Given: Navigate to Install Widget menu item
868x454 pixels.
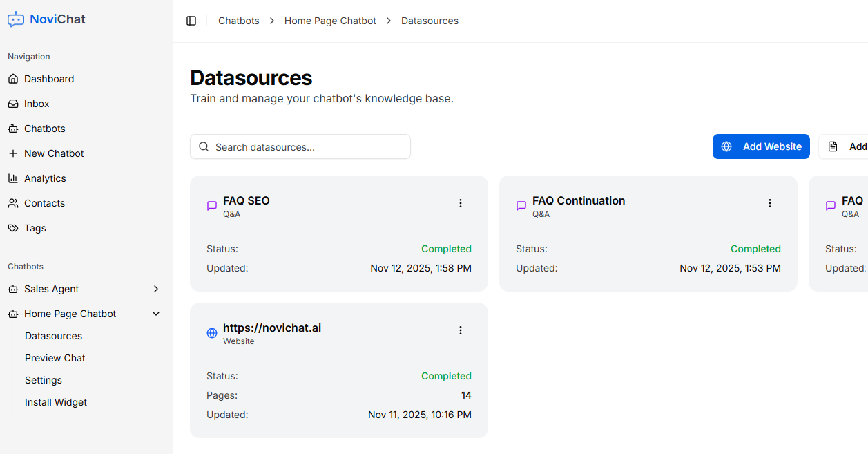Looking at the screenshot, I should point(55,401).
